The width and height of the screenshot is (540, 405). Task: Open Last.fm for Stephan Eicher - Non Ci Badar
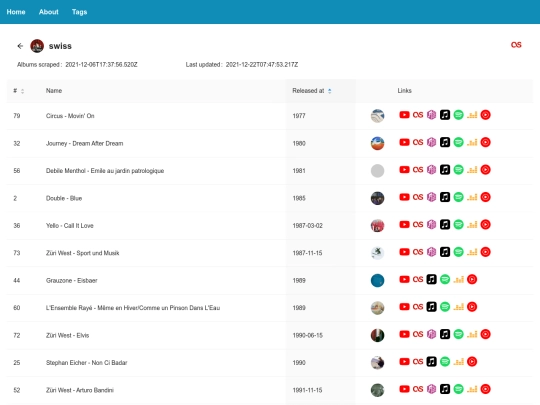[418, 362]
